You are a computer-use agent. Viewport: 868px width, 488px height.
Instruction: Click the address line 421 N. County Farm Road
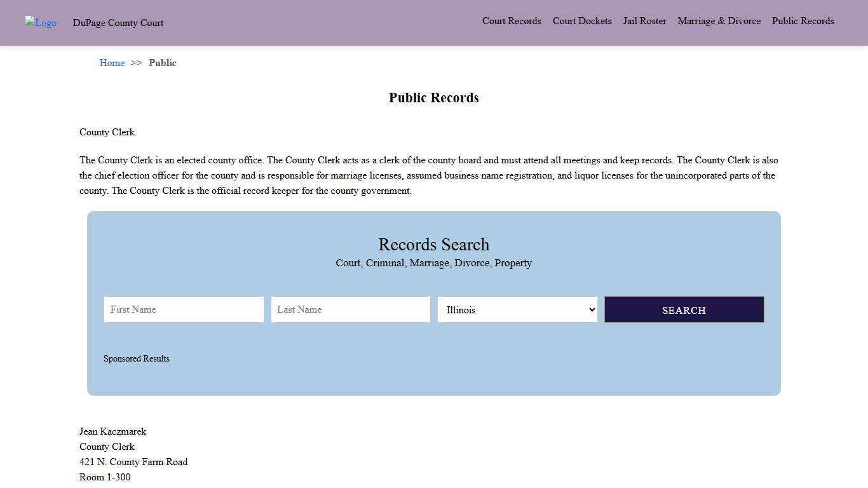133,462
